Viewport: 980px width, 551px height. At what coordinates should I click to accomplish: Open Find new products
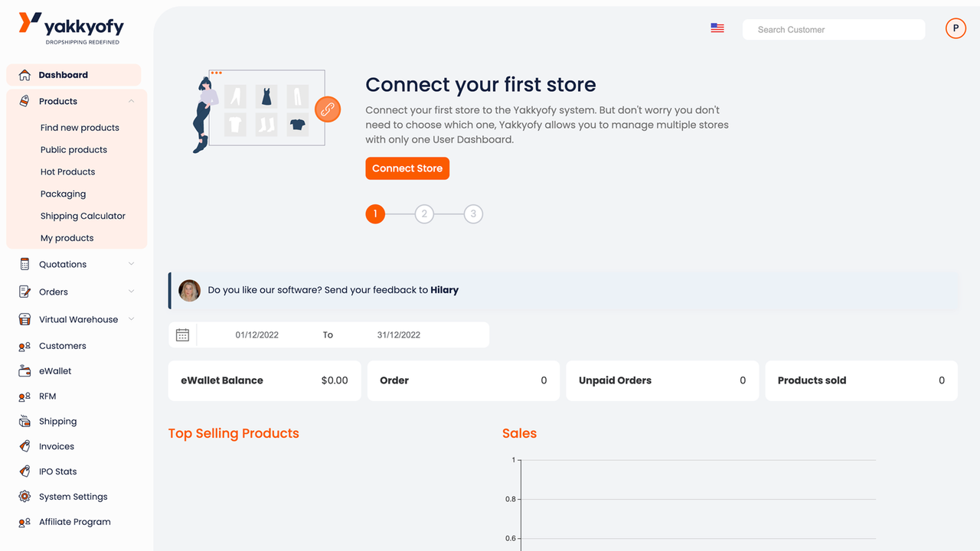(x=80, y=128)
